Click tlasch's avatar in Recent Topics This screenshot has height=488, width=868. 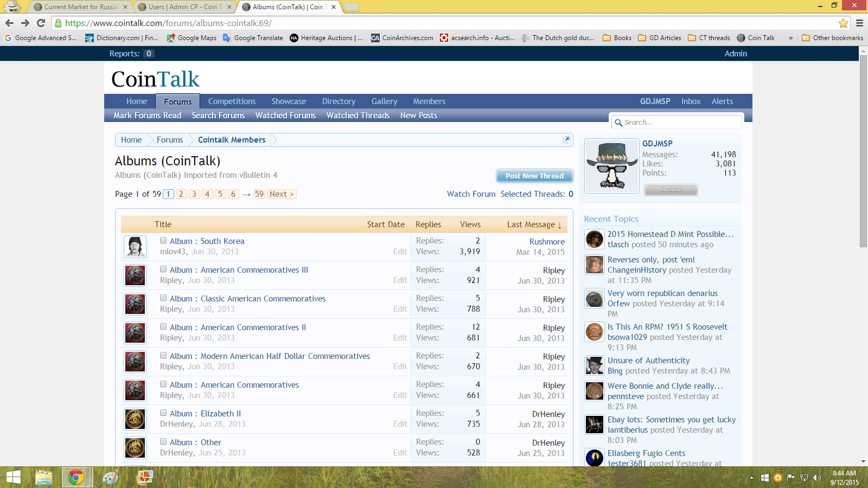click(595, 239)
